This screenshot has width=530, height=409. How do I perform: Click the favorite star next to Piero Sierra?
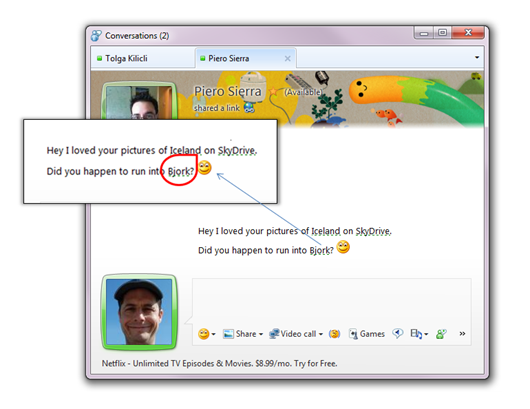[273, 92]
